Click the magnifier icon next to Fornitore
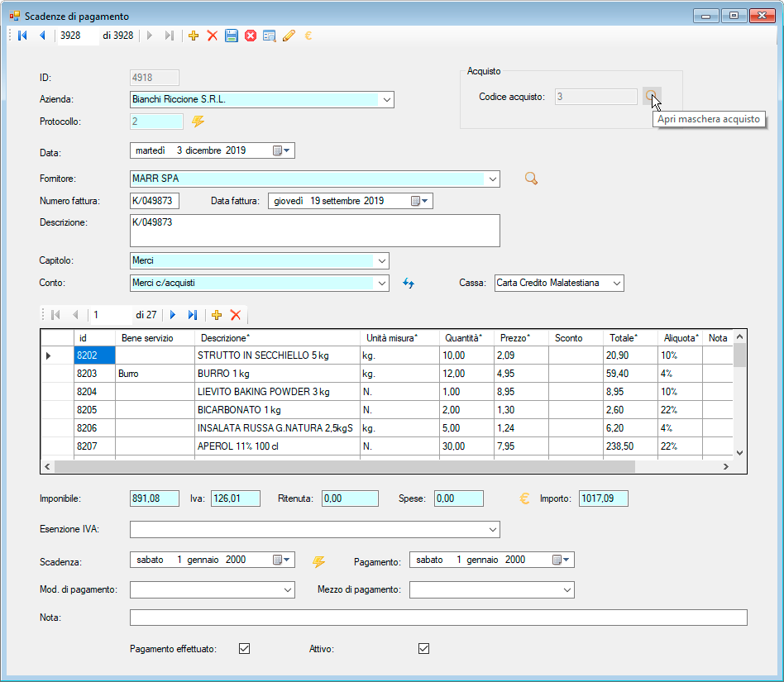Viewport: 784px width, 682px height. point(531,179)
